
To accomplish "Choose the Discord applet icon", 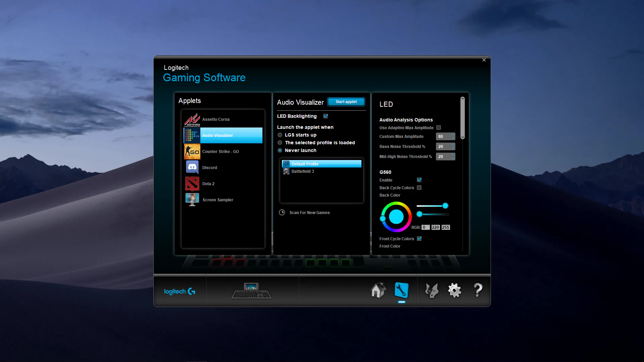I will [192, 167].
